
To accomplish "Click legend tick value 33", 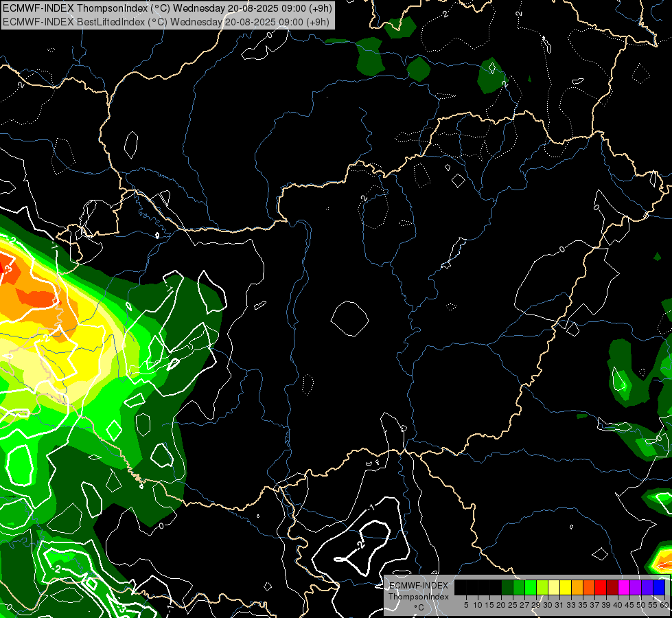I will 571,605.
